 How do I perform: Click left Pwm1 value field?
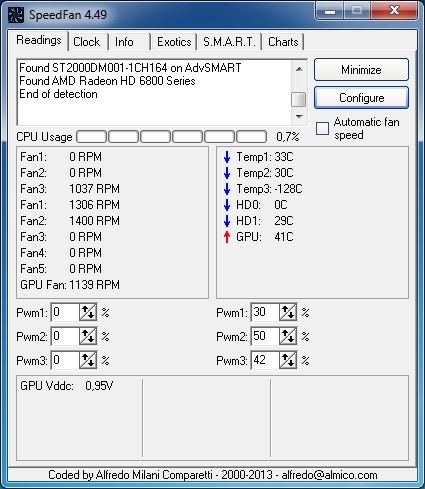[65, 312]
